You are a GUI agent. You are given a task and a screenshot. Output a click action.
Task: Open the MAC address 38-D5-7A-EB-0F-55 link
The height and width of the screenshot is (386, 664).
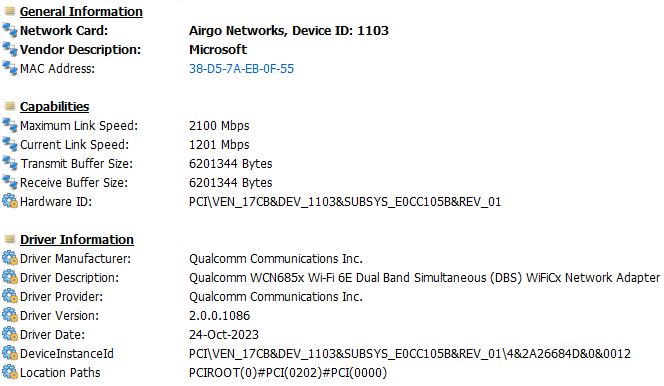(x=241, y=69)
